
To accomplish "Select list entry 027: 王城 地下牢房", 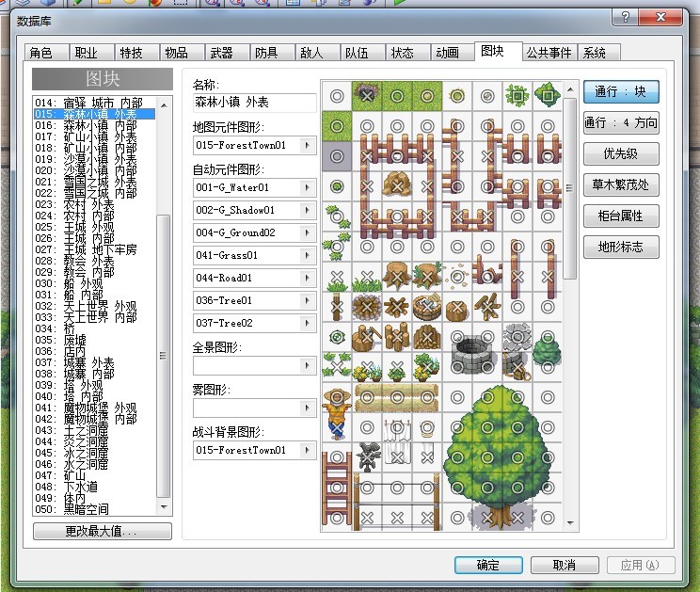I will 95,249.
